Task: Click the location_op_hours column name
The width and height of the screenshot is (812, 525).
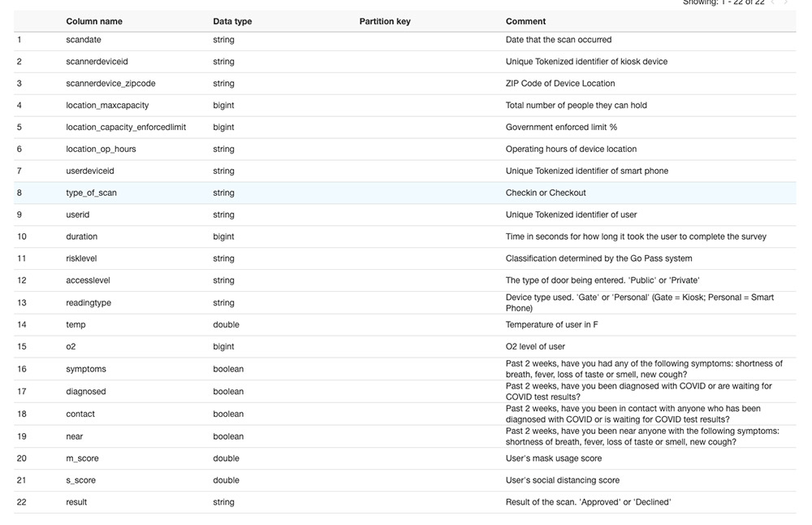Action: 101,149
